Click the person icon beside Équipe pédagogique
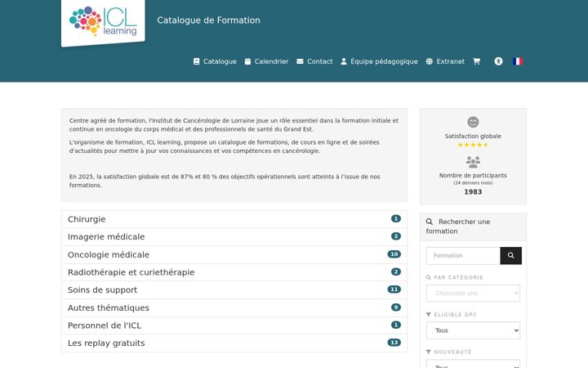Screen dimensions: 588x368 point(344,61)
